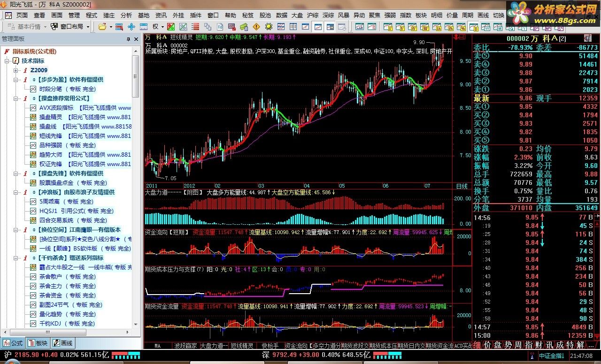Expand the Z2009 tree node
Viewport: 601px width, 364px height.
(16, 70)
